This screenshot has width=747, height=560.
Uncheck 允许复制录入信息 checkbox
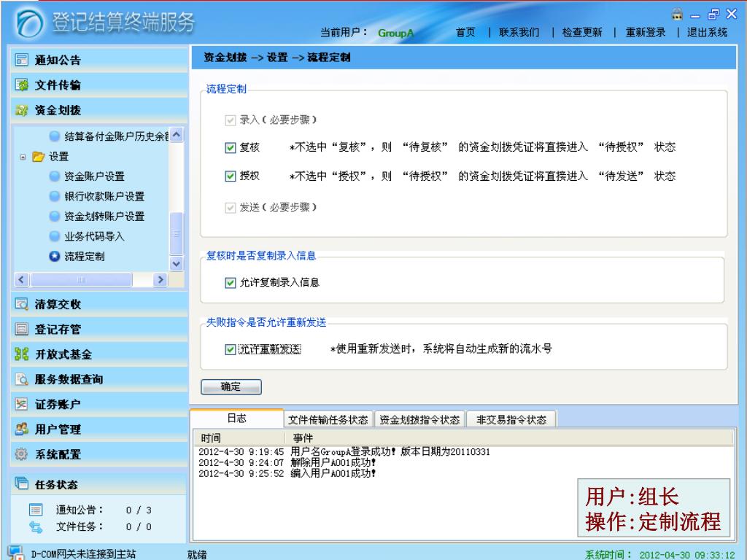tap(230, 283)
